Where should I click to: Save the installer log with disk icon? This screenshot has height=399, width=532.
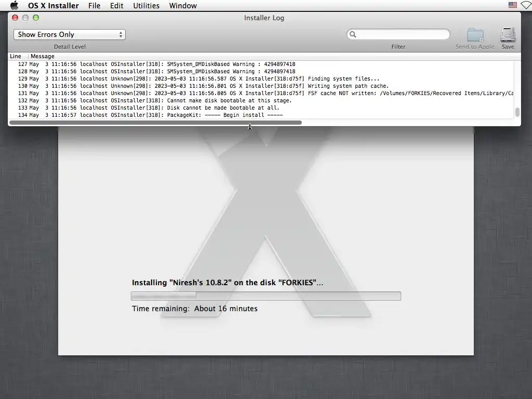click(508, 35)
